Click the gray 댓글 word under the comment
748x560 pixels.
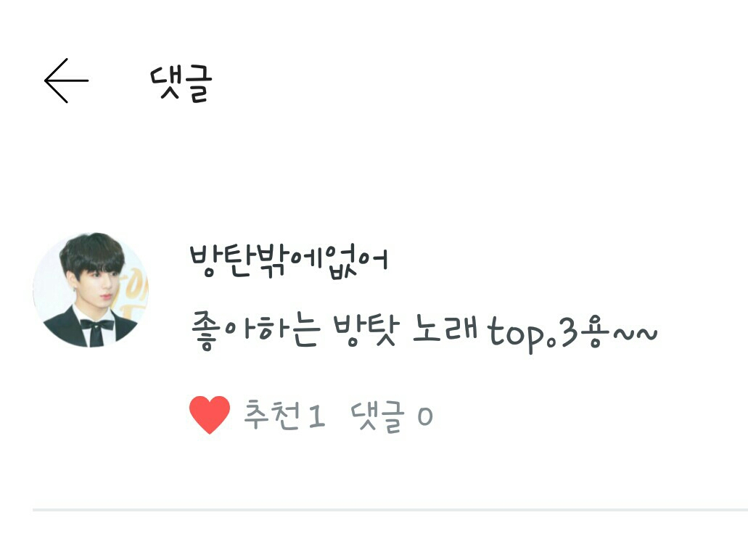pos(378,416)
